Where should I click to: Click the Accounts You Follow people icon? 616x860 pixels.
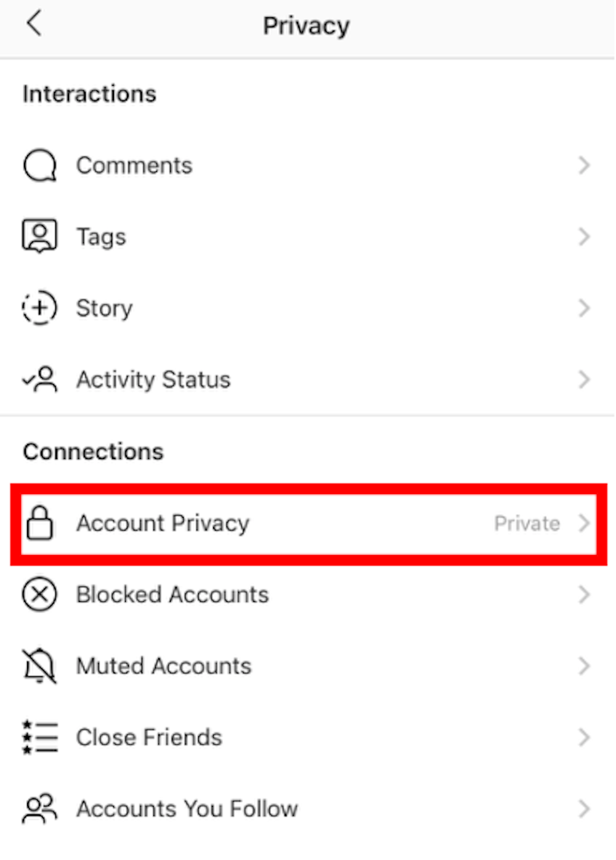point(39,808)
